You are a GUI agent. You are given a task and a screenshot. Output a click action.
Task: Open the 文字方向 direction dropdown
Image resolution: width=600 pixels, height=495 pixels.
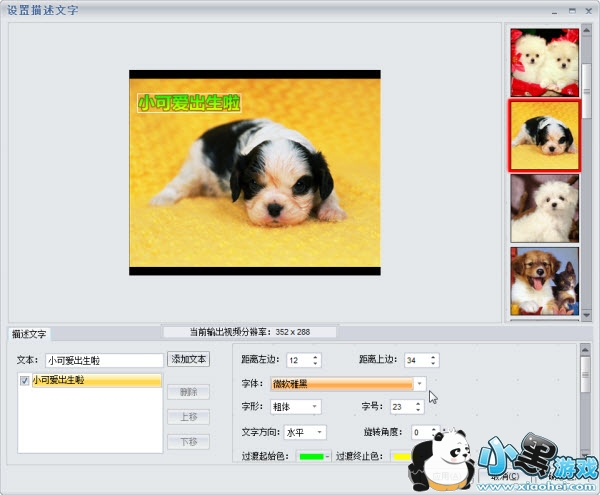coord(320,432)
